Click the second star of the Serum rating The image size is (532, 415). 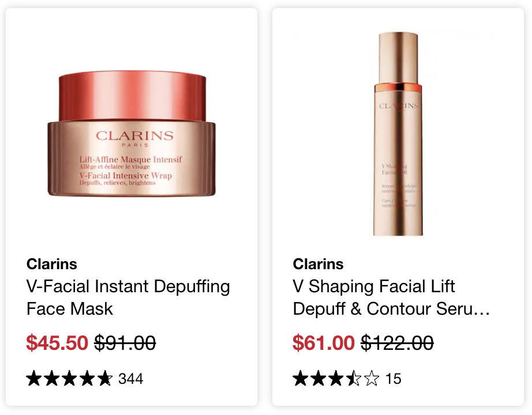(x=319, y=378)
